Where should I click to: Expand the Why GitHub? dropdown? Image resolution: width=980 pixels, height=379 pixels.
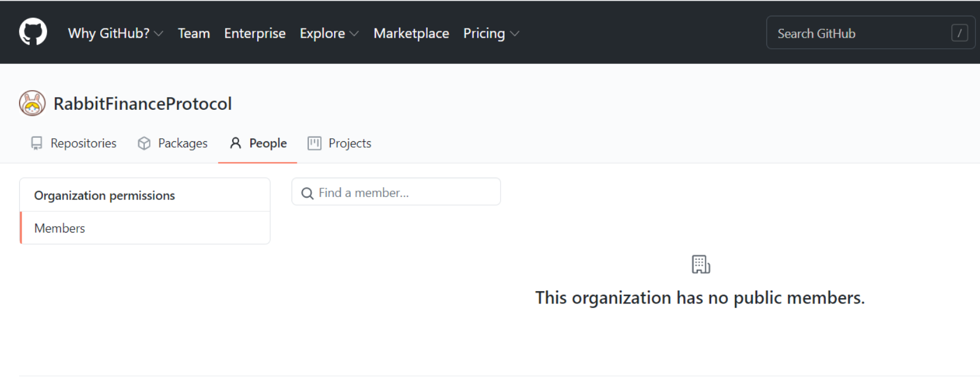(115, 33)
